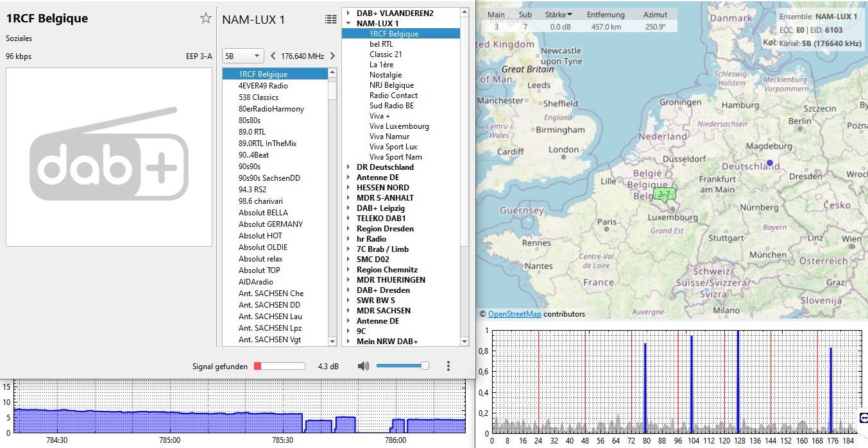Go to the next frequency with right chevron

coord(332,56)
